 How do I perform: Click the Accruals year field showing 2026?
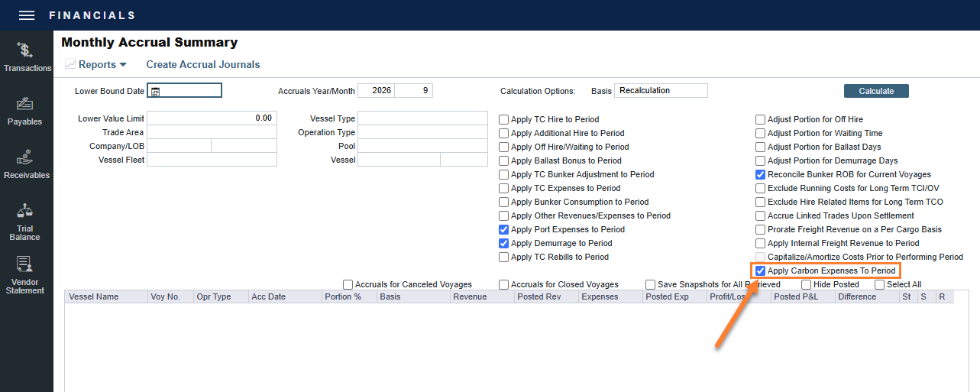[376, 91]
